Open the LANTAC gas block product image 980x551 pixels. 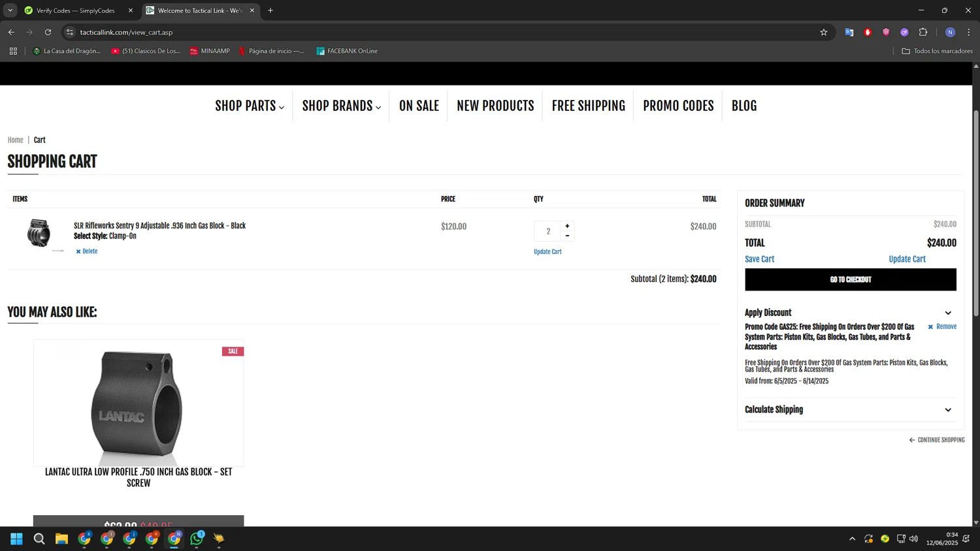point(139,403)
